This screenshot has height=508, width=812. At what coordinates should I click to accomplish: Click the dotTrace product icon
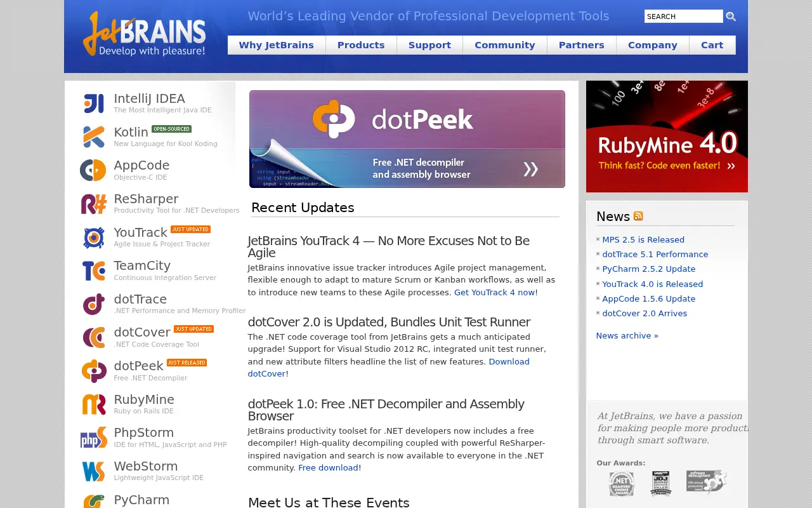pyautogui.click(x=94, y=304)
